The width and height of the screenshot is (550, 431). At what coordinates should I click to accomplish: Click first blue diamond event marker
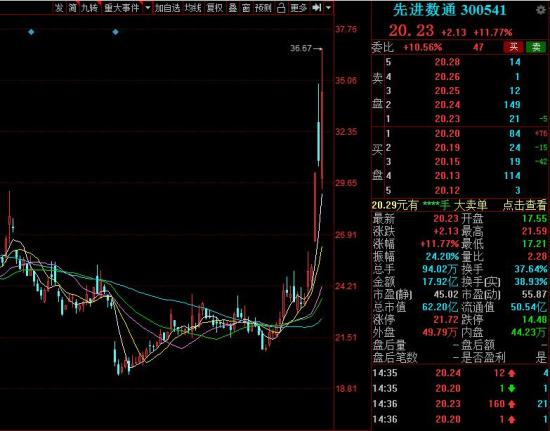pyautogui.click(x=31, y=32)
